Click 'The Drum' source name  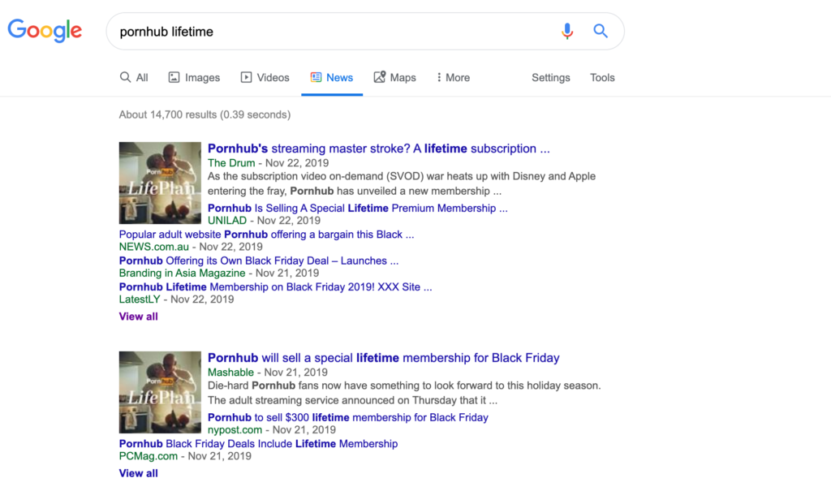pos(231,162)
